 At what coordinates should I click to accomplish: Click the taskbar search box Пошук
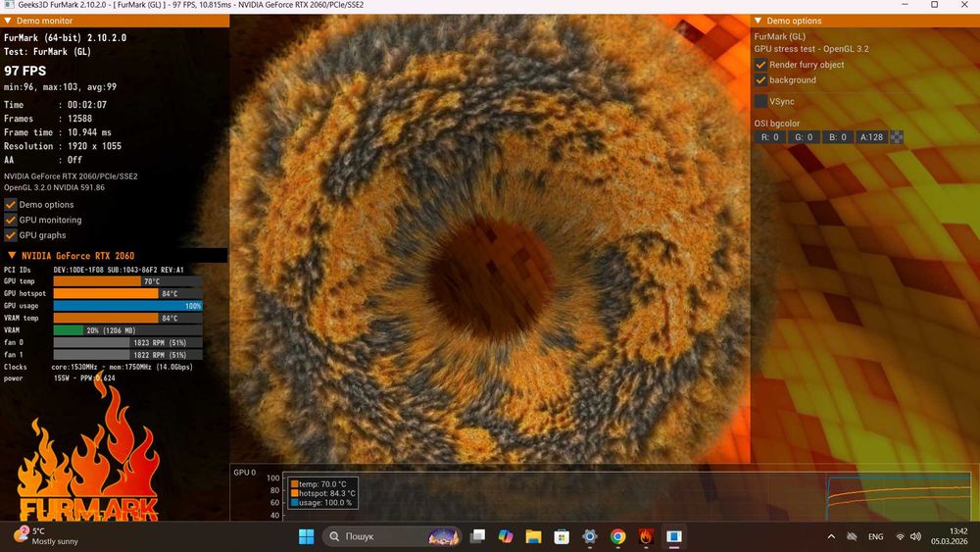[x=392, y=536]
